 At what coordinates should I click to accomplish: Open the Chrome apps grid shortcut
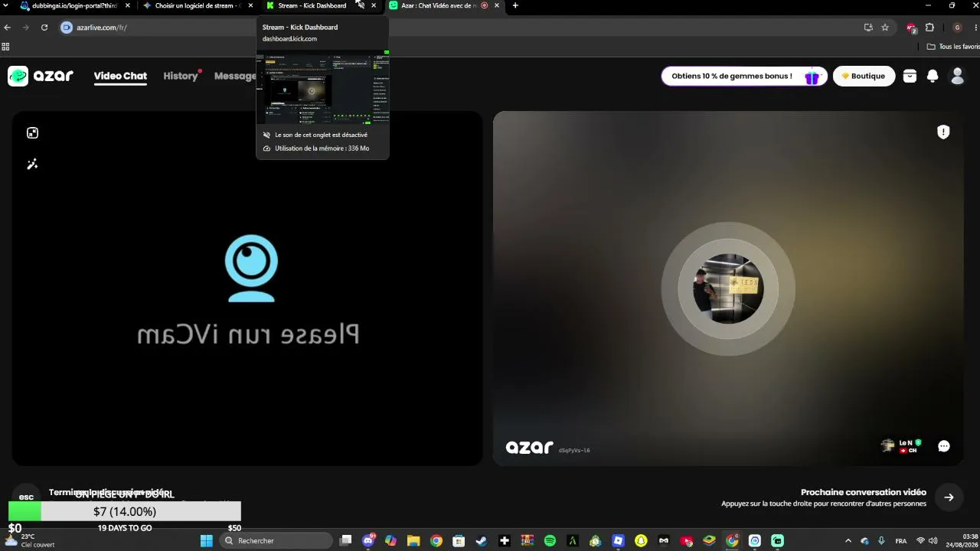click(x=5, y=47)
